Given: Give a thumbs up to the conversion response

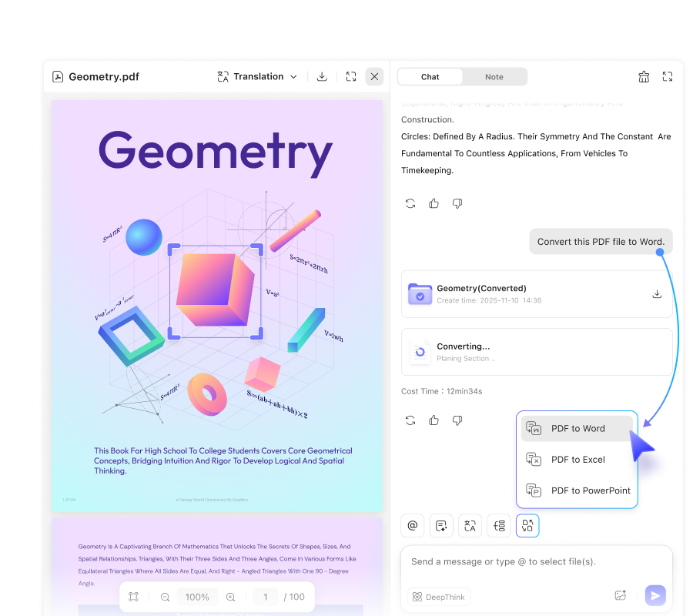Looking at the screenshot, I should (x=434, y=420).
